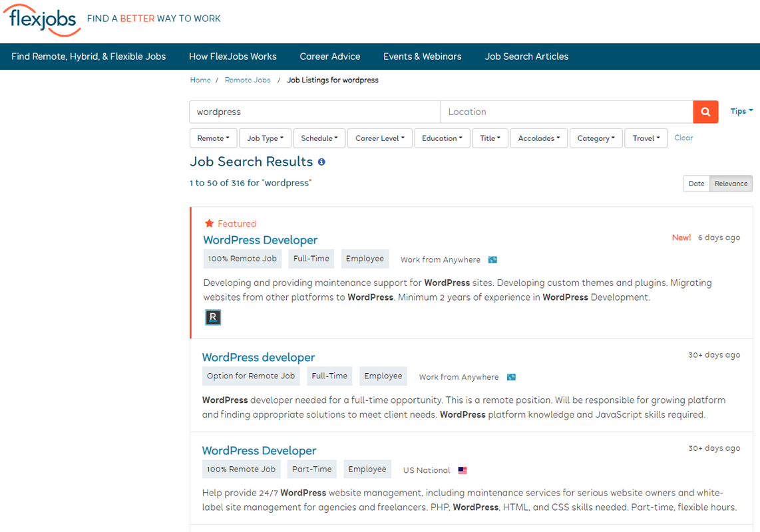
Task: Click the Featured star icon
Action: (210, 223)
